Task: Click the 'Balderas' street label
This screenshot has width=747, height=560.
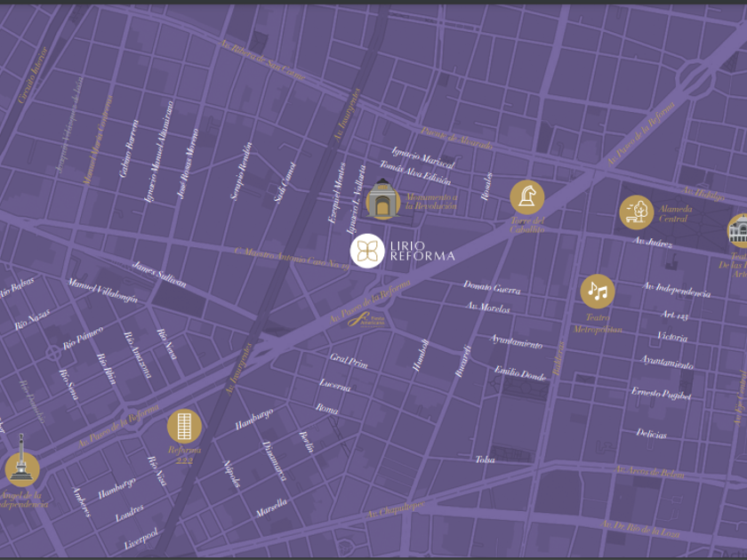Action: pos(558,358)
